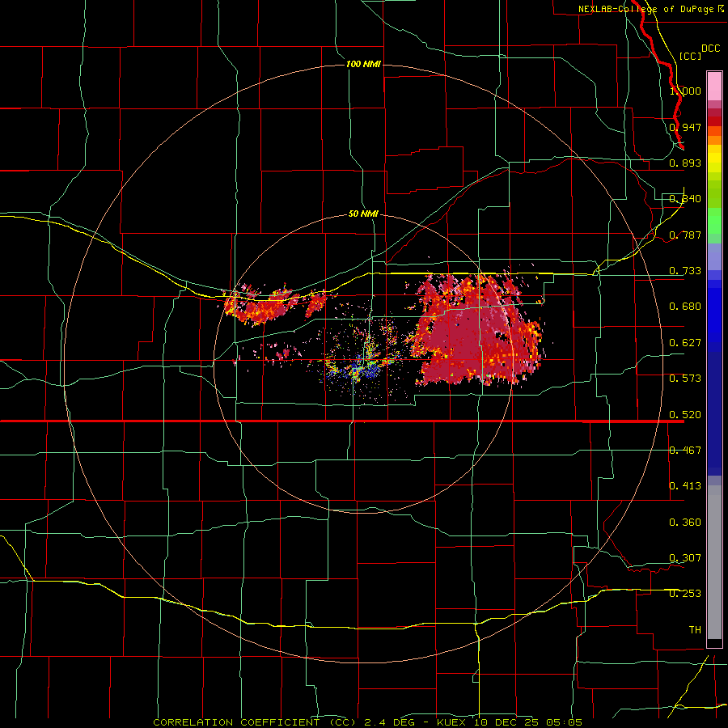Click the TH threshold label on the scale

(695, 630)
